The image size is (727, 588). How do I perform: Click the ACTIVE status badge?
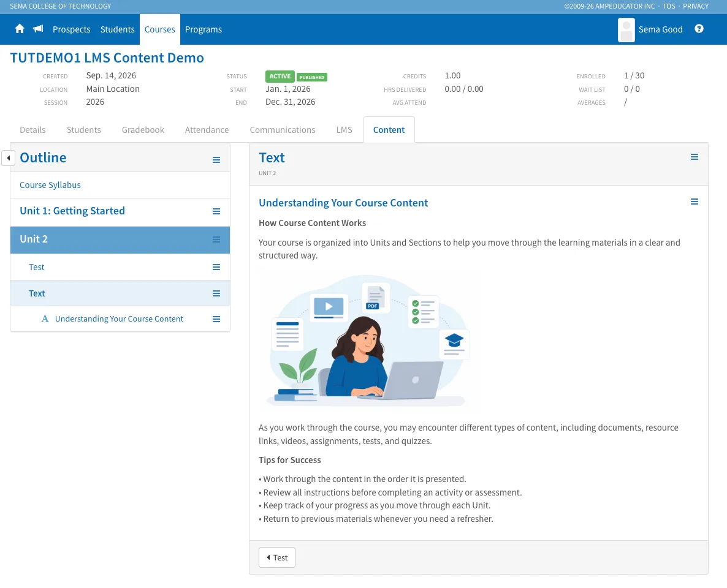(280, 77)
